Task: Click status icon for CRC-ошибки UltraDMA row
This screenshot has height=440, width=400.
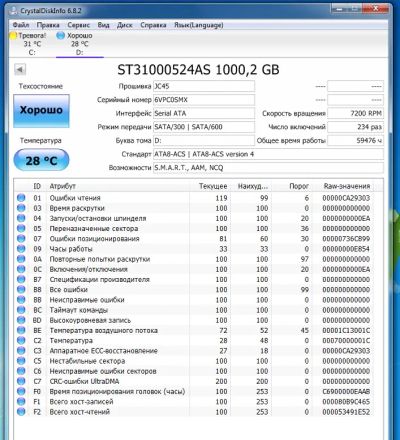Action: [x=21, y=381]
